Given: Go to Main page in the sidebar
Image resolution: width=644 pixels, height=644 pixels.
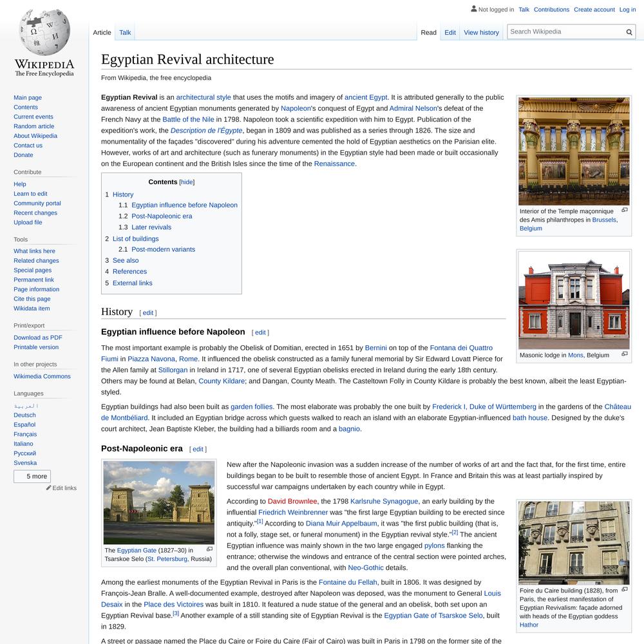Looking at the screenshot, I should (x=28, y=98).
